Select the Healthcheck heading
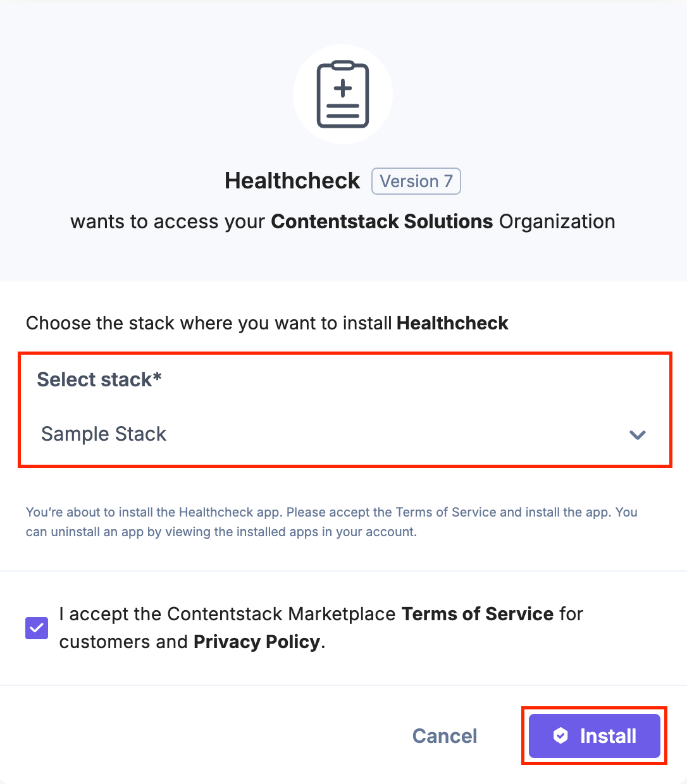The width and height of the screenshot is (687, 784). [292, 181]
